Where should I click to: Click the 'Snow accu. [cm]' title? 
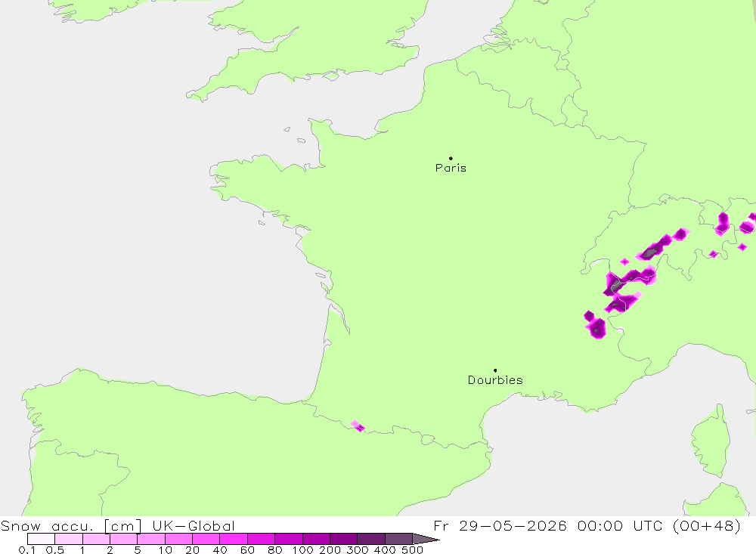click(71, 525)
